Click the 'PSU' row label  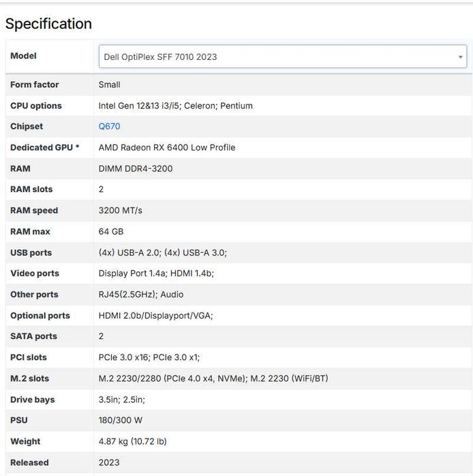19,420
